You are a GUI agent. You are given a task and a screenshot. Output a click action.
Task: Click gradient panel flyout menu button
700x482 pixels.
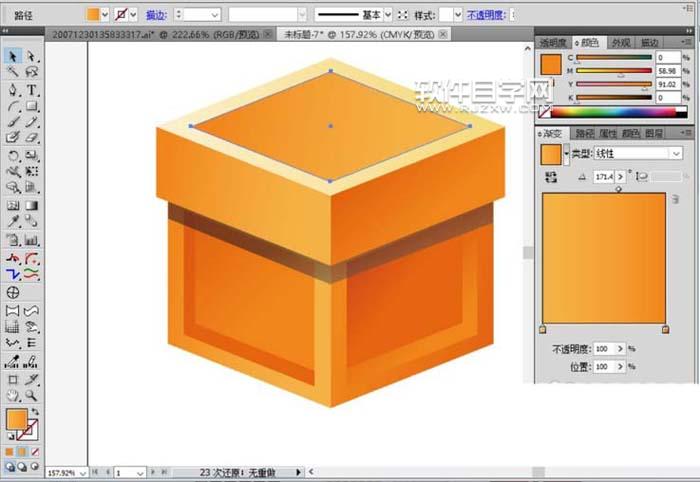coord(686,133)
